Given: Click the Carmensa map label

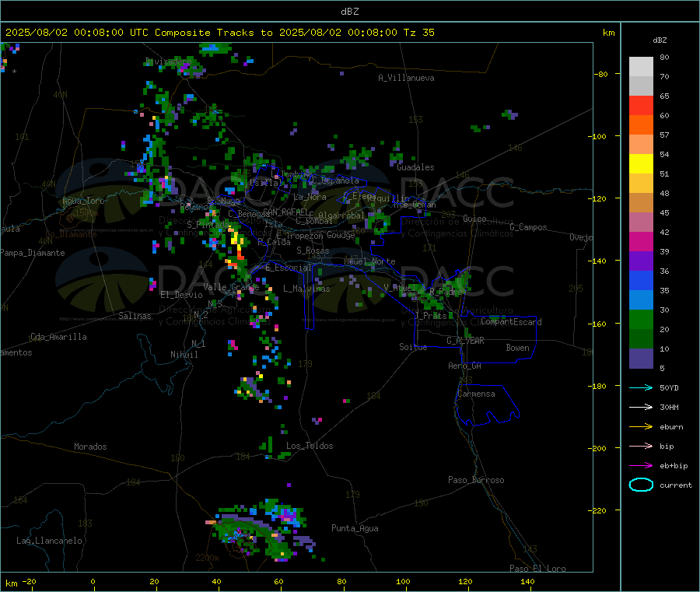Looking at the screenshot, I should 476,394.
